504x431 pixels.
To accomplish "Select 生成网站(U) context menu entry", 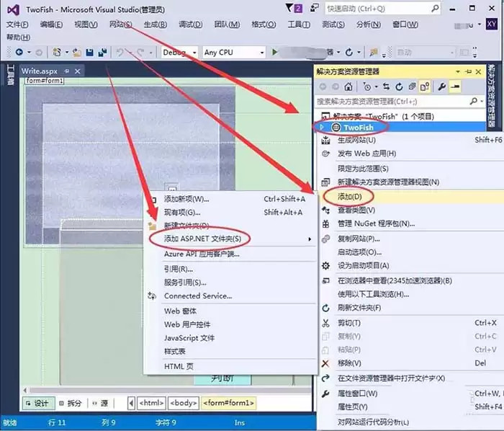I will 356,141.
